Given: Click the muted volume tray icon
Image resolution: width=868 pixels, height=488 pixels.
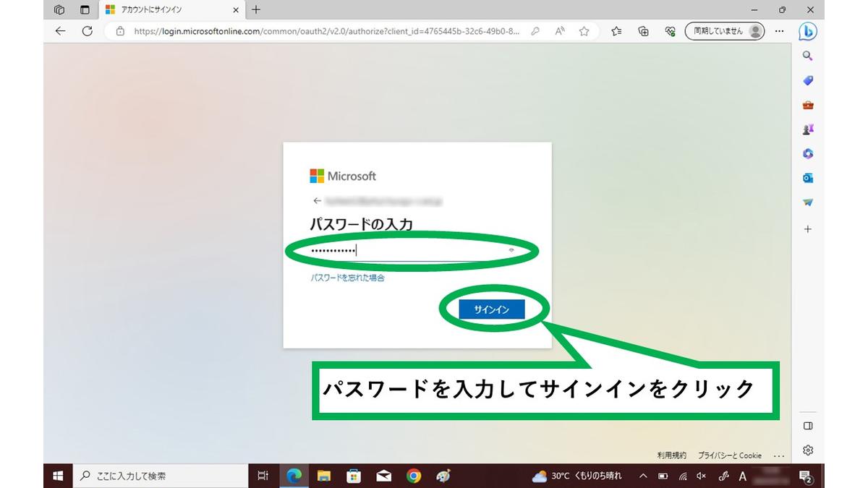Looking at the screenshot, I should (x=701, y=476).
